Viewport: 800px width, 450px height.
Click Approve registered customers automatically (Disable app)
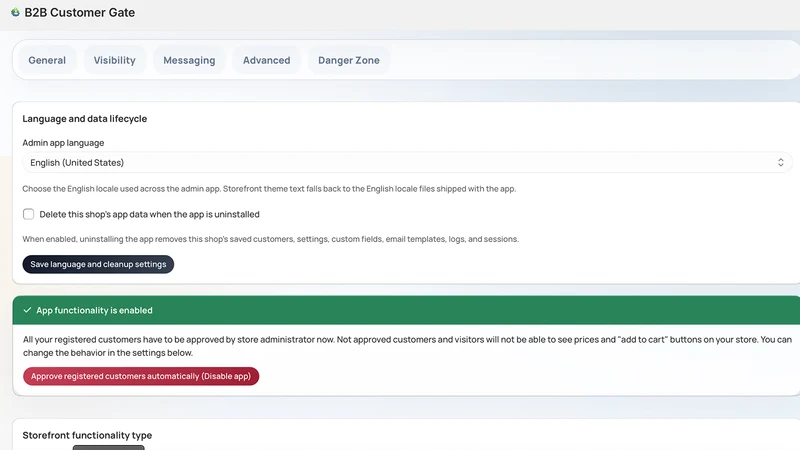[141, 377]
